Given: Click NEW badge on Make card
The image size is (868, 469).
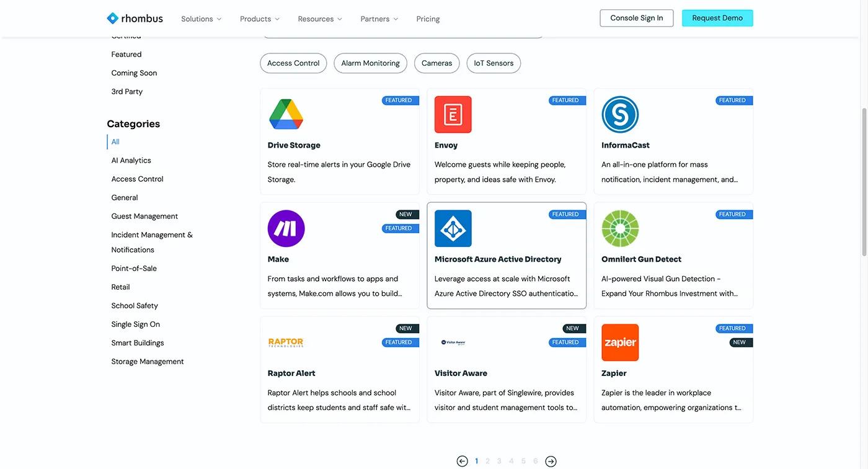Looking at the screenshot, I should point(407,215).
